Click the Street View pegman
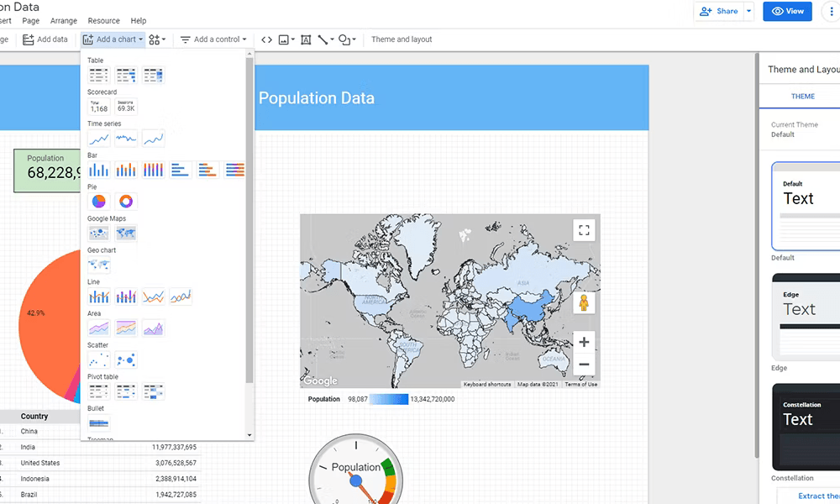This screenshot has width=840, height=504. 584,302
